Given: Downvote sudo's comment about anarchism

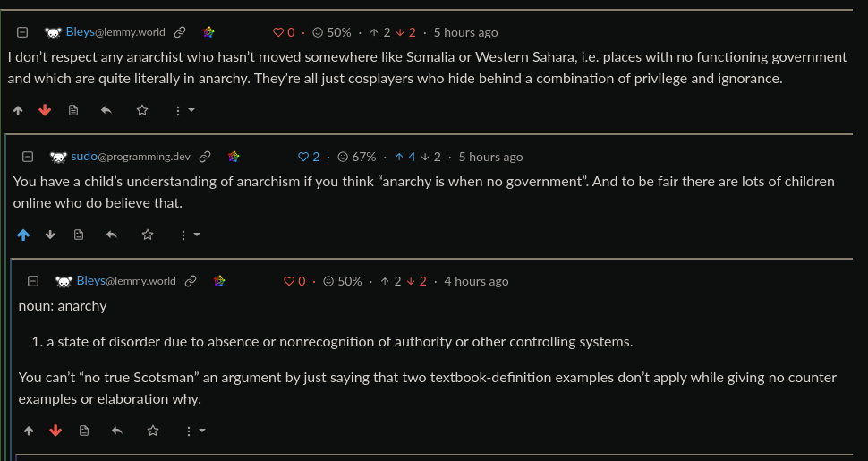Looking at the screenshot, I should pyautogui.click(x=50, y=235).
